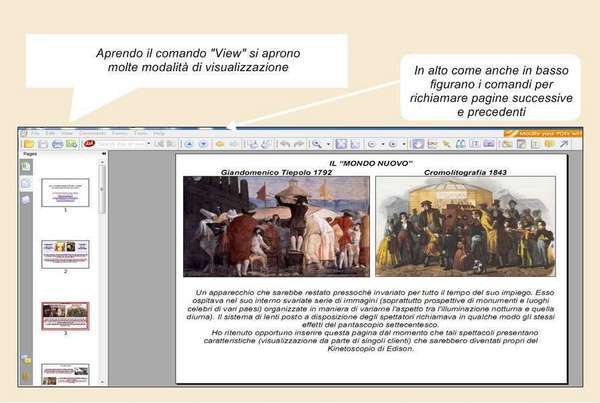Go to previous page with up arrow
The height and width of the screenshot is (403, 600).
188,144
